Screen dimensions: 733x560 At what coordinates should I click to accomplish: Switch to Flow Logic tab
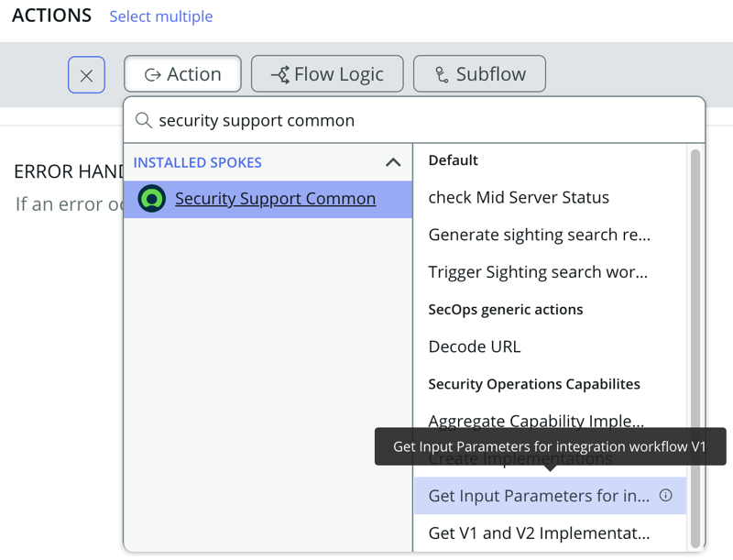(327, 74)
